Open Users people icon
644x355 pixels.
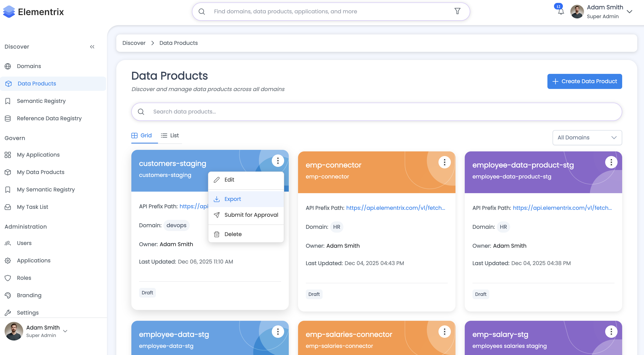[8, 243]
